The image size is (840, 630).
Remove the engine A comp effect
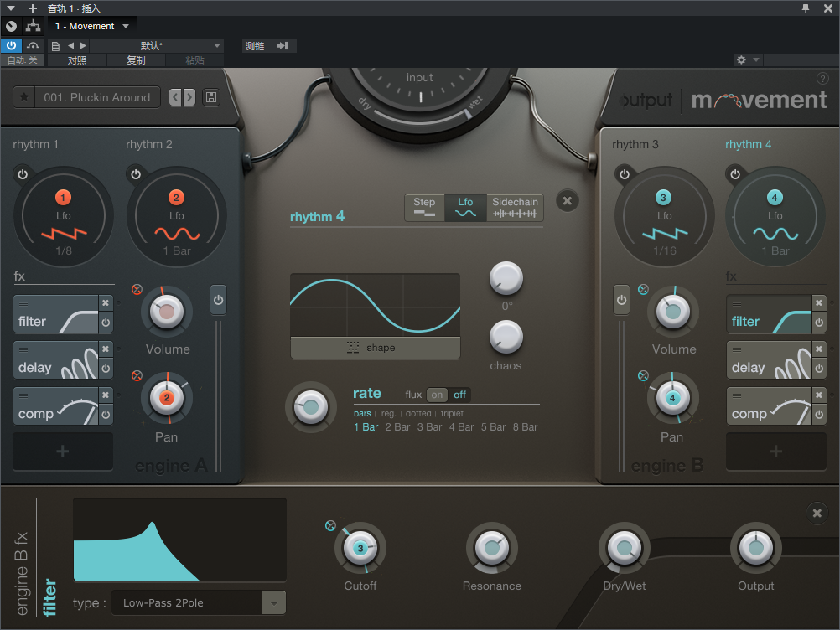point(106,395)
